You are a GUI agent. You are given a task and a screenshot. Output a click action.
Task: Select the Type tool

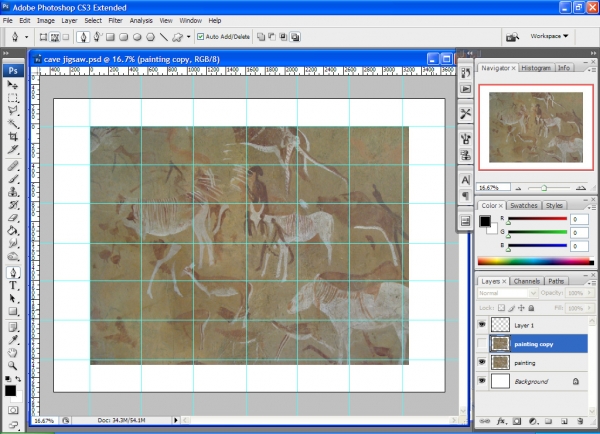(x=13, y=286)
